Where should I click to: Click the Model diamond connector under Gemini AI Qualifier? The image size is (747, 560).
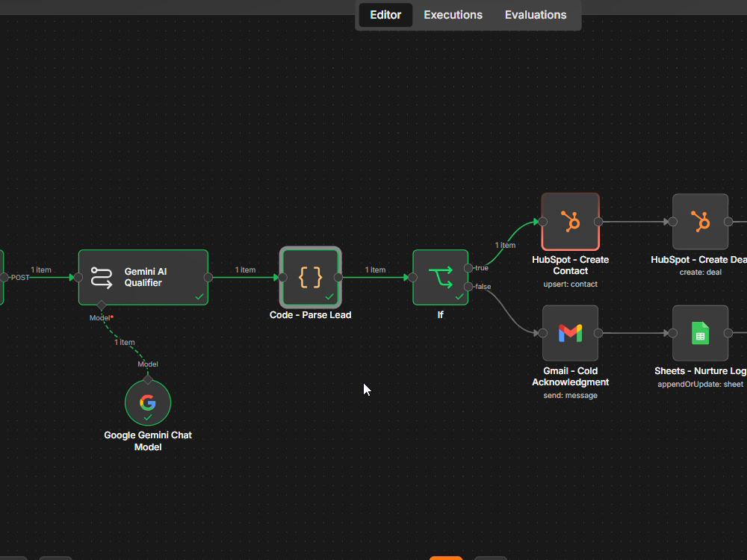[102, 305]
